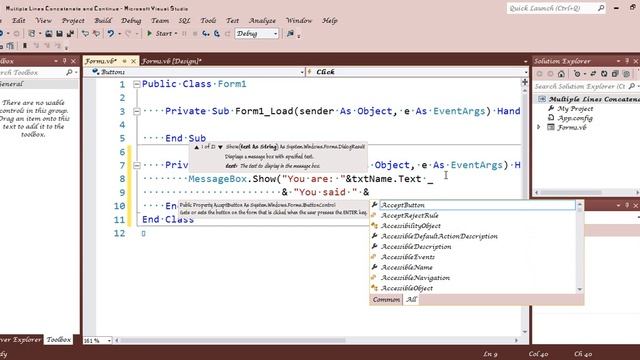Viewport: 640px width, 360px height.
Task: Select My Project in Solution Explorer
Action: coord(575,109)
